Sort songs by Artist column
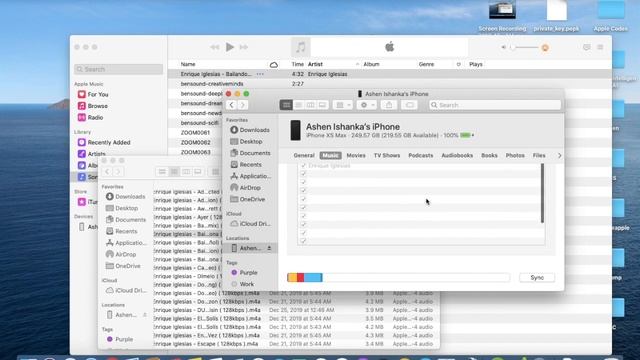Screen dimensions: 640x360 click(x=315, y=64)
